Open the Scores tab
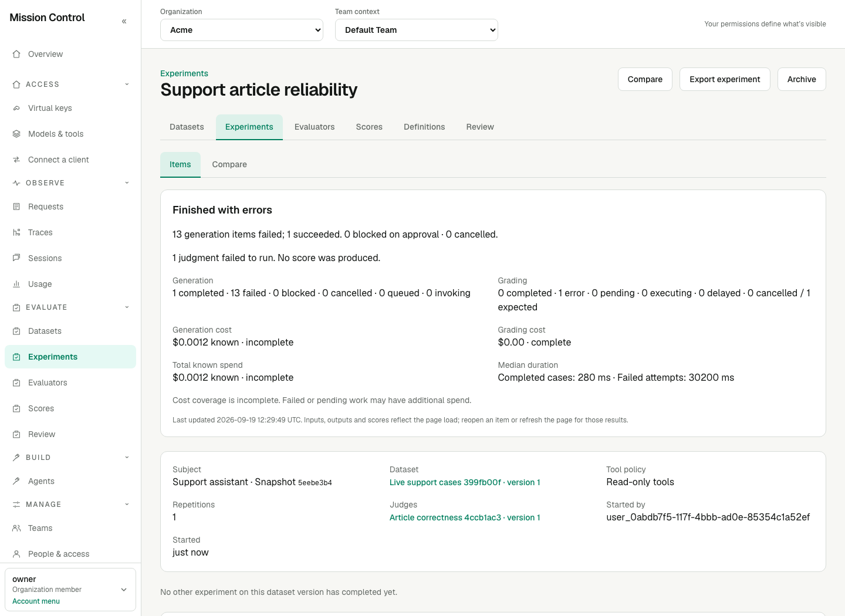Screen dimensions: 845x616 click(369, 127)
